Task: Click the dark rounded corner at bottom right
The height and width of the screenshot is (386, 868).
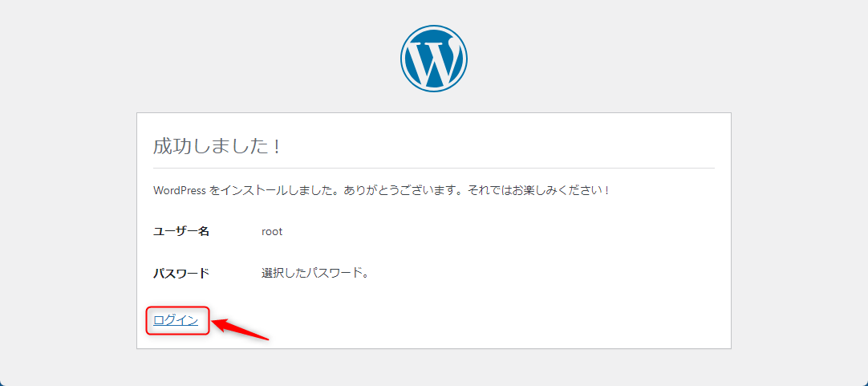Action: [x=865, y=383]
